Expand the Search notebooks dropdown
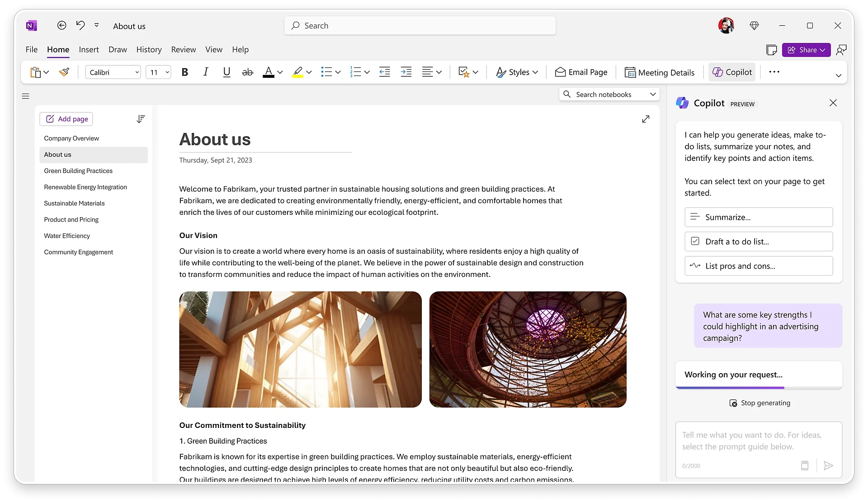This screenshot has width=868, height=503. point(653,94)
